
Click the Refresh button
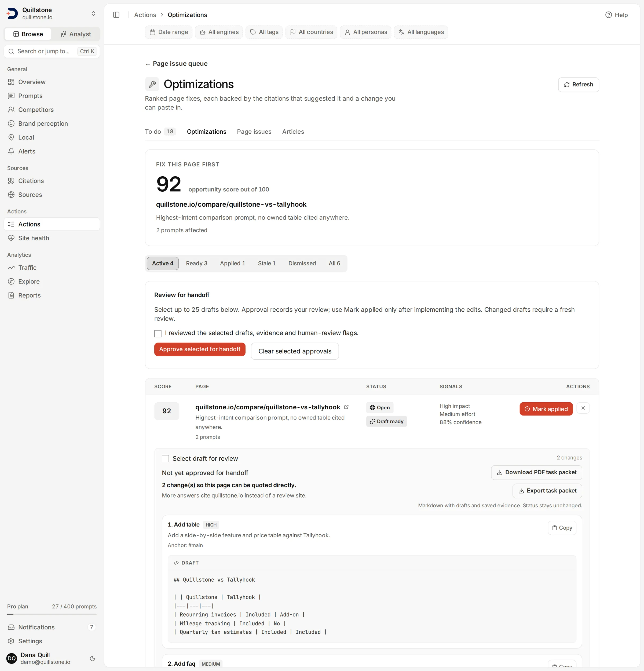point(579,85)
